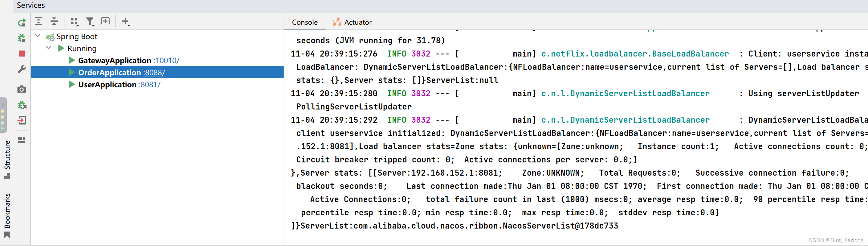Screen dimensions: 868x246
Task: Select the Running node label
Action: click(82, 48)
